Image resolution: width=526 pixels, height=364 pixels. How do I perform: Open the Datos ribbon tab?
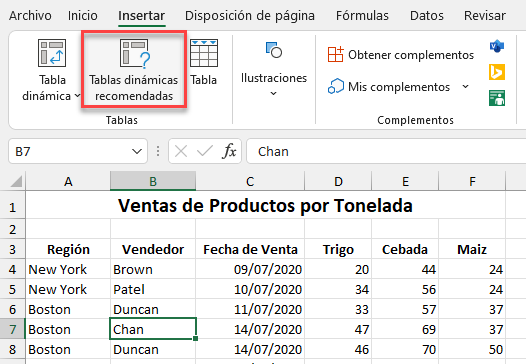point(426,15)
